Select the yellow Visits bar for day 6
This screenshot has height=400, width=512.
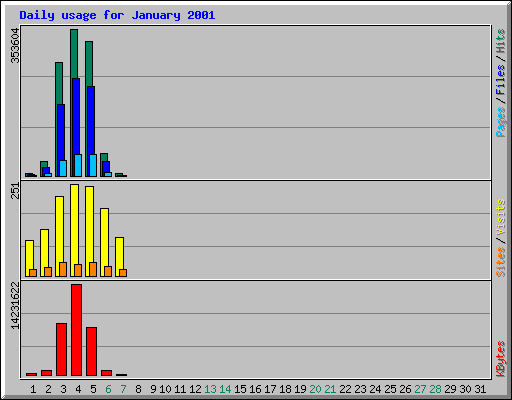pyautogui.click(x=104, y=238)
